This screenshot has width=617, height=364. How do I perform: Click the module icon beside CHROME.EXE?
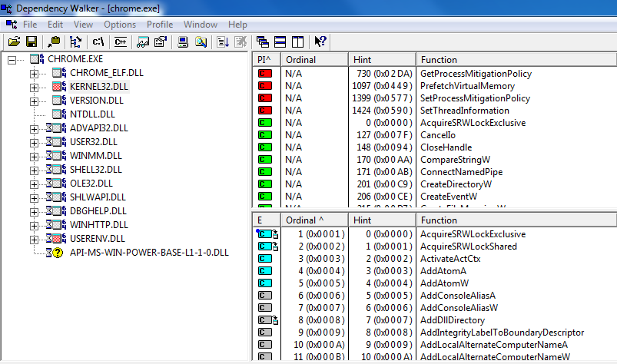click(x=37, y=59)
